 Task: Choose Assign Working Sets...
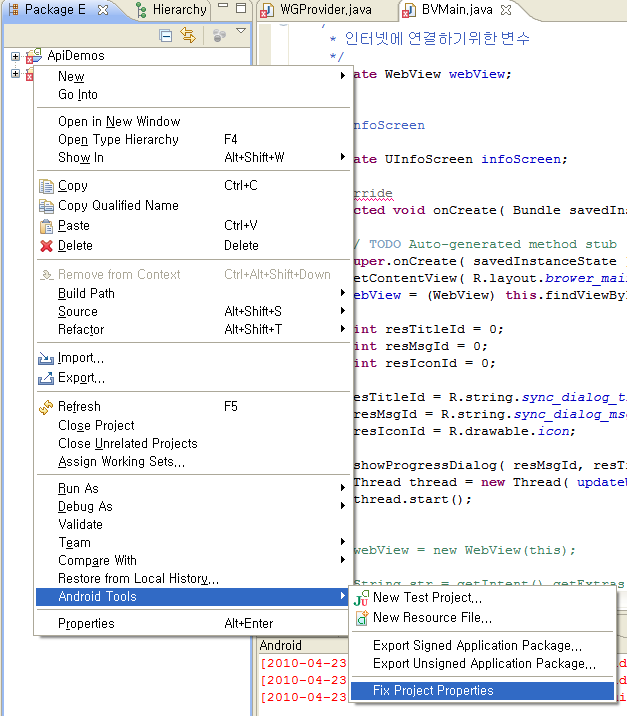click(x=193, y=462)
